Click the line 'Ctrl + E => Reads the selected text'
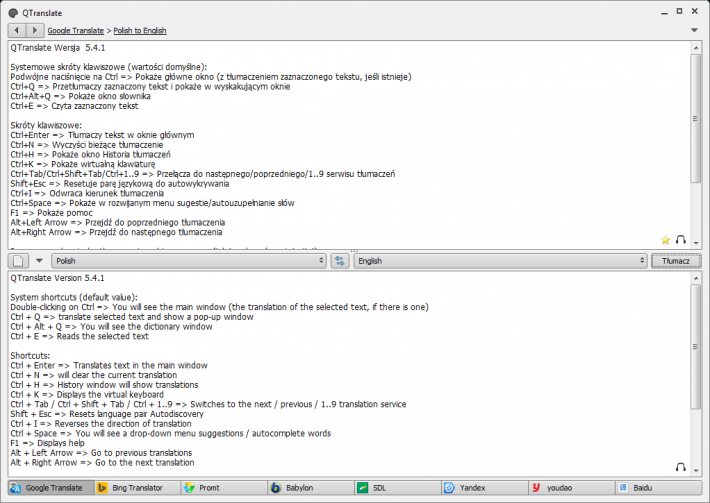Screen dimensions: 710x503 [x=80, y=336]
